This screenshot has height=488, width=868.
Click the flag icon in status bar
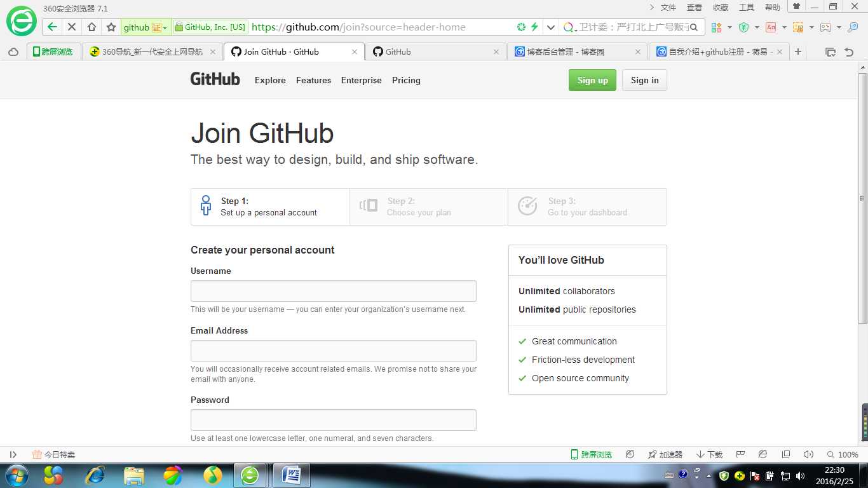(x=740, y=454)
